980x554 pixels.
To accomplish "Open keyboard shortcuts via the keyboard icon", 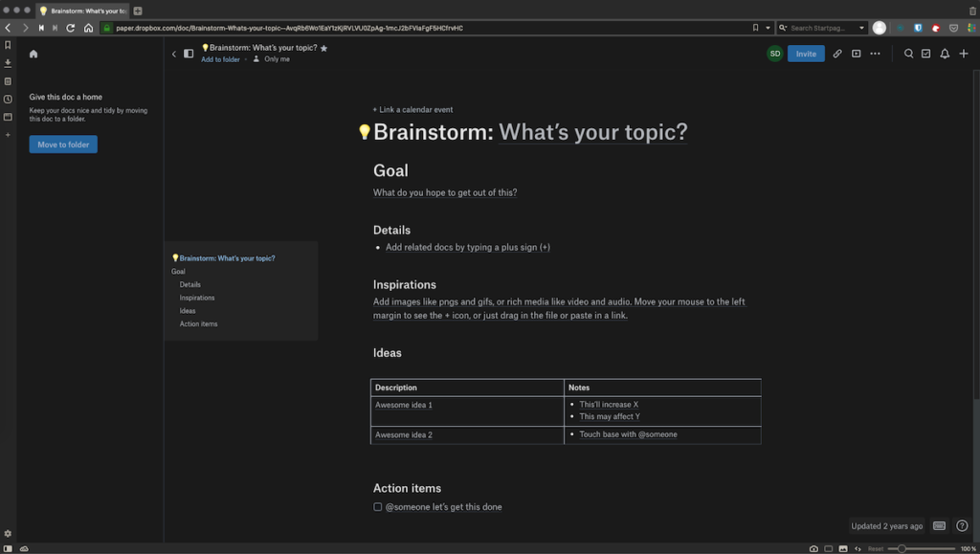I will pos(939,525).
